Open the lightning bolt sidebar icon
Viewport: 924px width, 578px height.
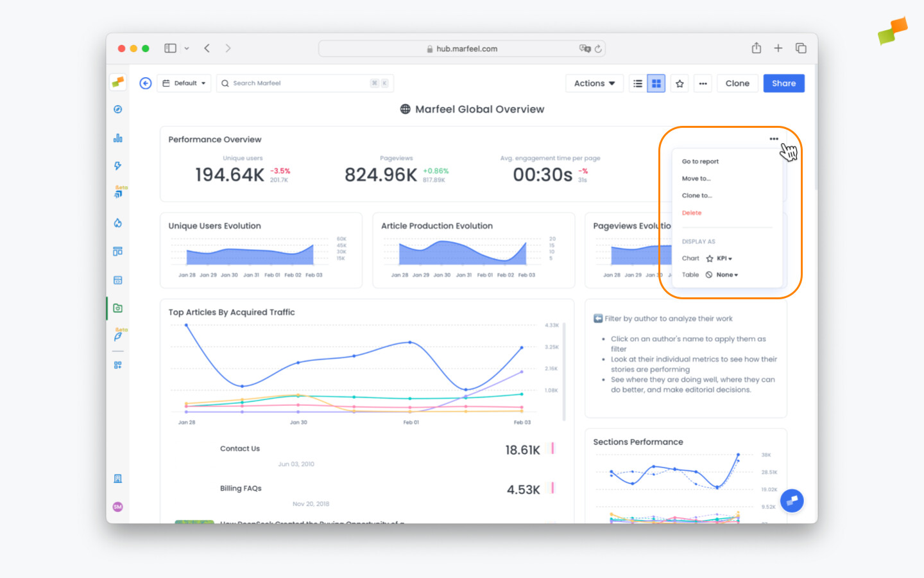[117, 166]
